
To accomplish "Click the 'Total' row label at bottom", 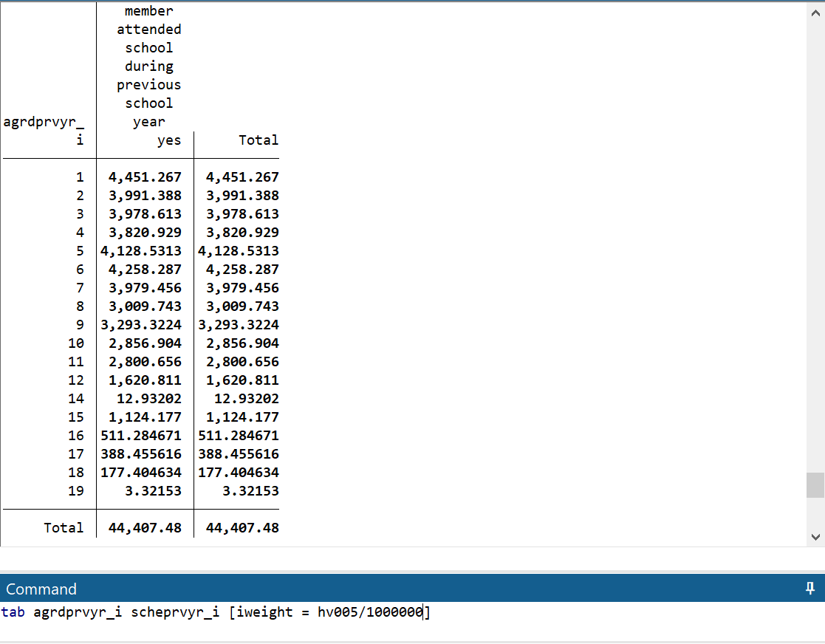I will pos(64,528).
